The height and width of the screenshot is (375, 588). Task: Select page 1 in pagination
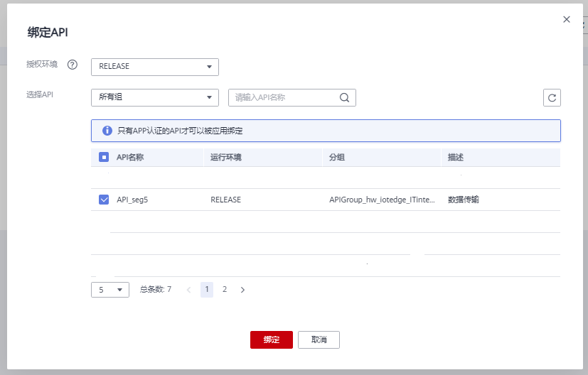coord(207,290)
